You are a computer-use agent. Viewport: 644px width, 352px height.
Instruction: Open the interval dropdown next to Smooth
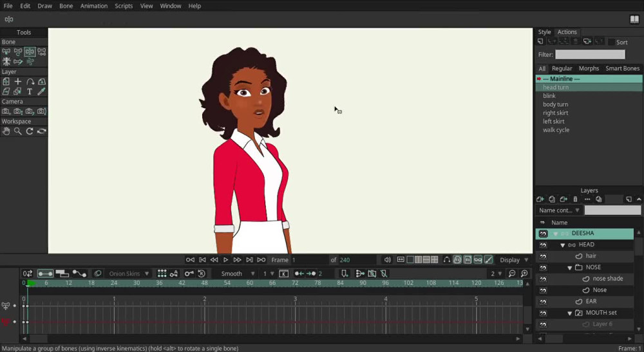tap(268, 273)
